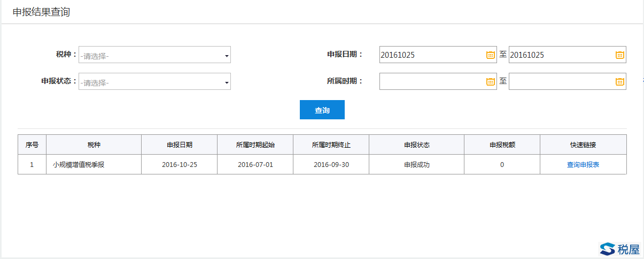
Task: Click the 申报日期 column header
Action: (x=179, y=144)
